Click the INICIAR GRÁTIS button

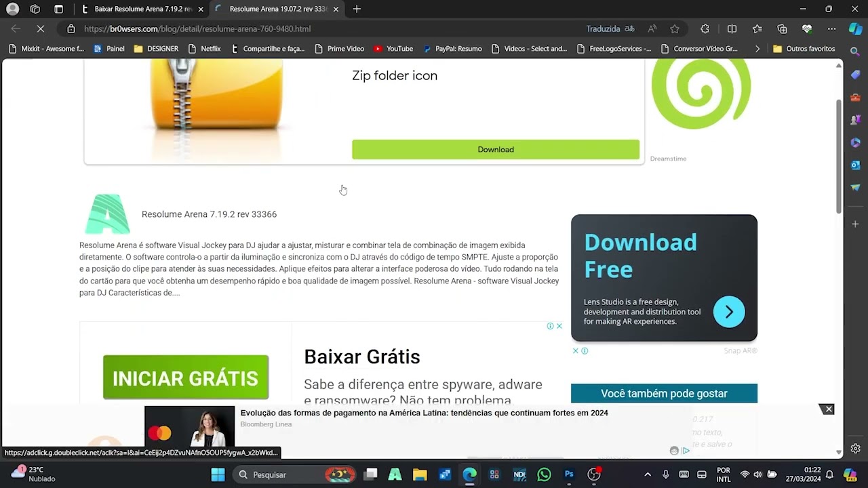point(186,378)
